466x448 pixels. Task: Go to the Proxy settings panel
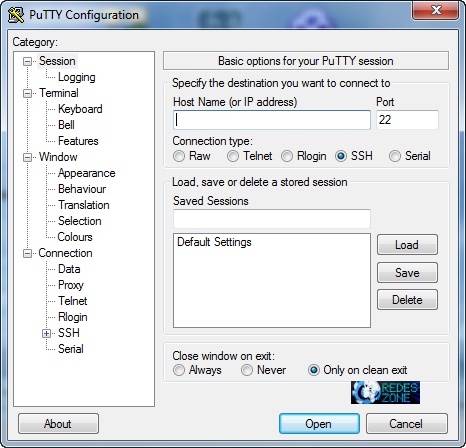71,285
